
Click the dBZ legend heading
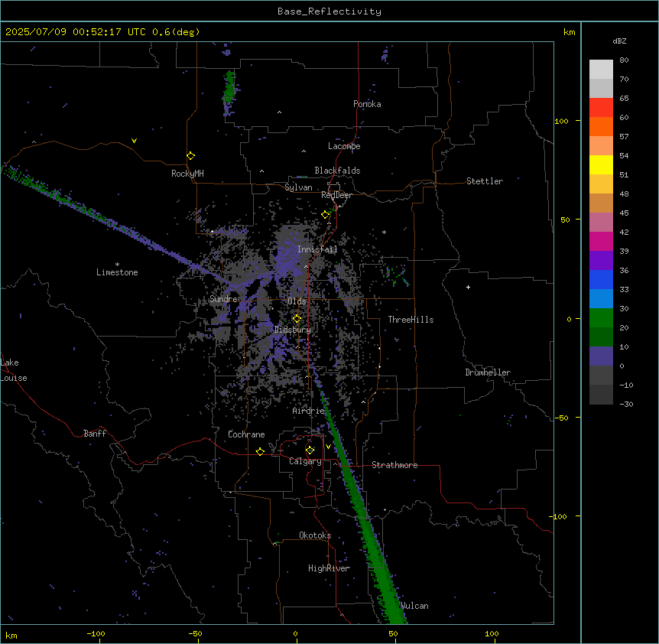(x=619, y=41)
